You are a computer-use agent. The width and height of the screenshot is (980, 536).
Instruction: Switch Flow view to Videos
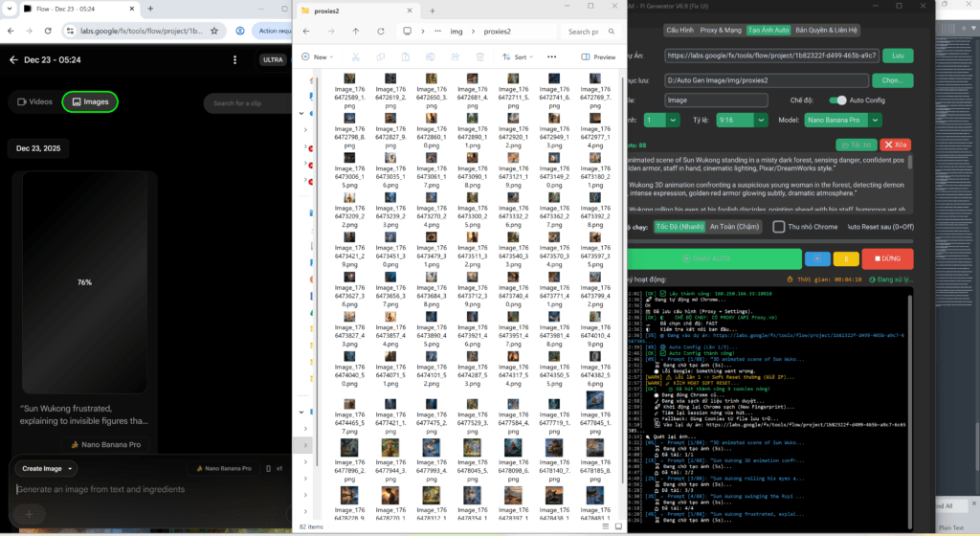[35, 101]
